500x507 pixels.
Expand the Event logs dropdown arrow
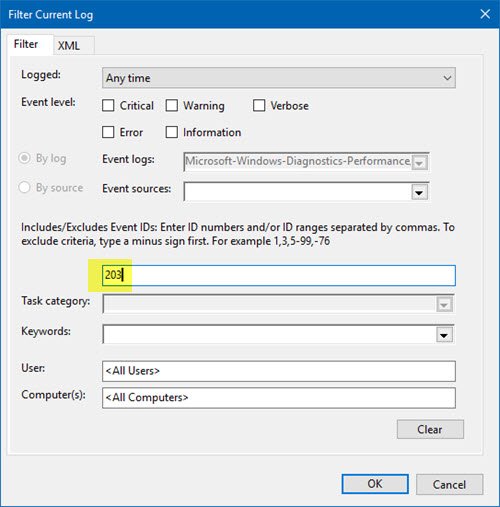click(419, 163)
